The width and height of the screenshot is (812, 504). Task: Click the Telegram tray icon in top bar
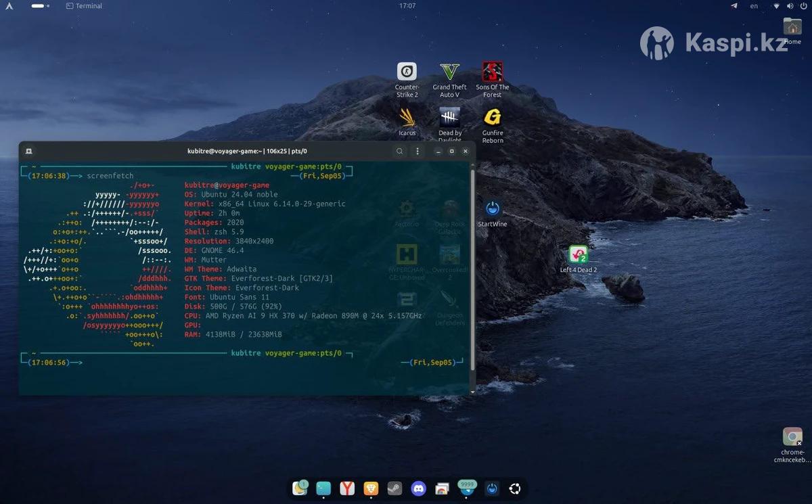(734, 6)
